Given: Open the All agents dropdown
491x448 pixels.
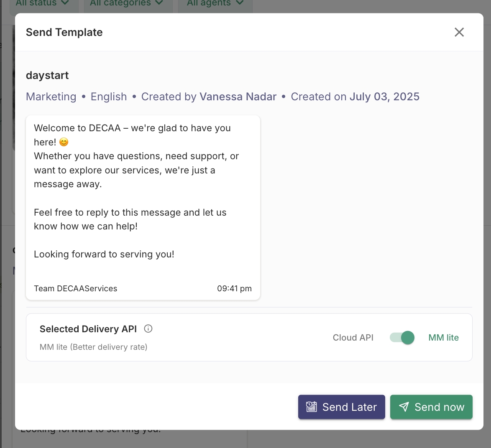Looking at the screenshot, I should pyautogui.click(x=215, y=3).
